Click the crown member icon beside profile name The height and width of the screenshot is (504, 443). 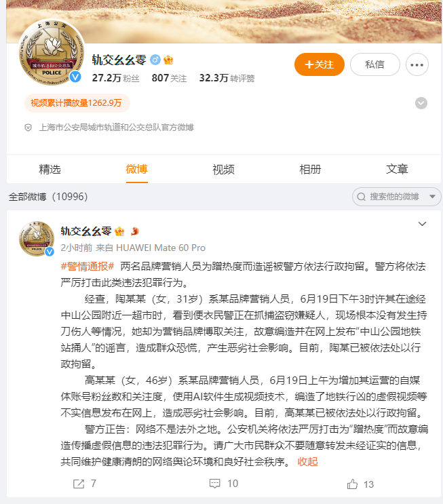tap(168, 60)
